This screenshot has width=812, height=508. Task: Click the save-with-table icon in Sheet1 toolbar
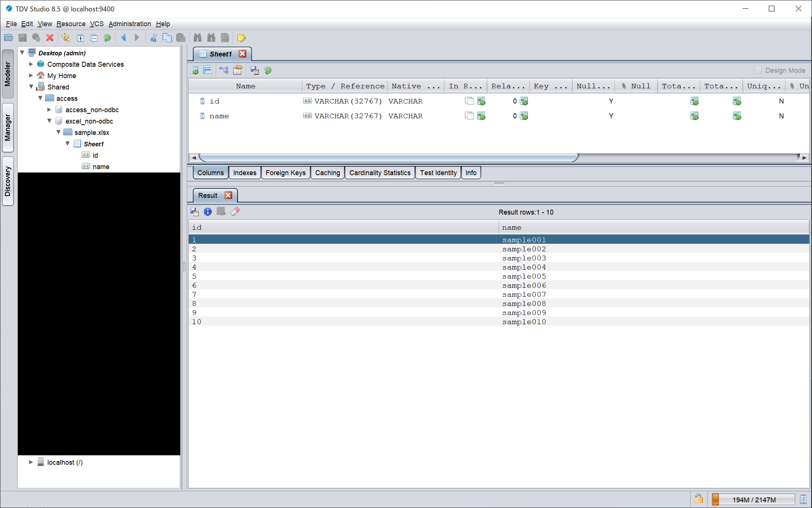pos(255,70)
